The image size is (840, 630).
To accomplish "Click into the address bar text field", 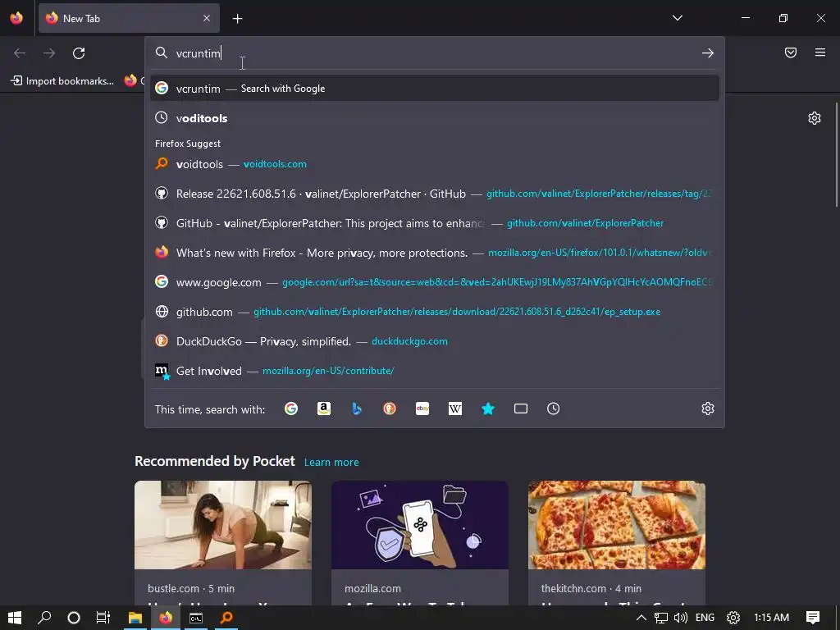I will click(x=434, y=53).
